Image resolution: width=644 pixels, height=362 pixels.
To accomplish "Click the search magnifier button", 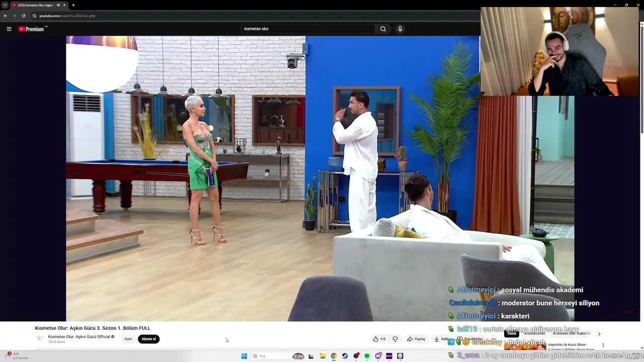I will pyautogui.click(x=383, y=29).
